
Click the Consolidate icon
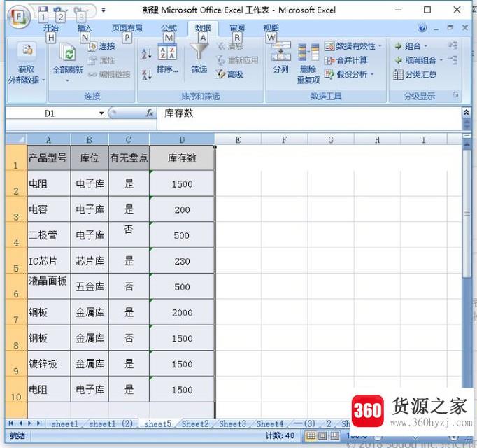(x=329, y=60)
